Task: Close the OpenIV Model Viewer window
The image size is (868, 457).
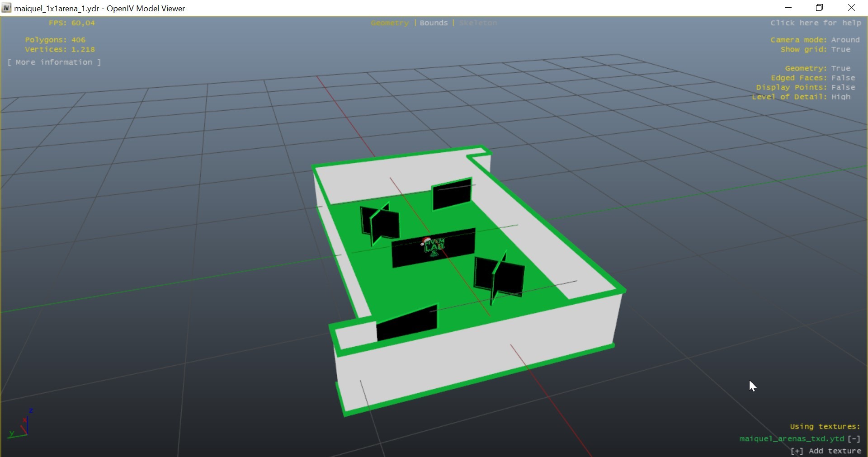Action: (851, 8)
